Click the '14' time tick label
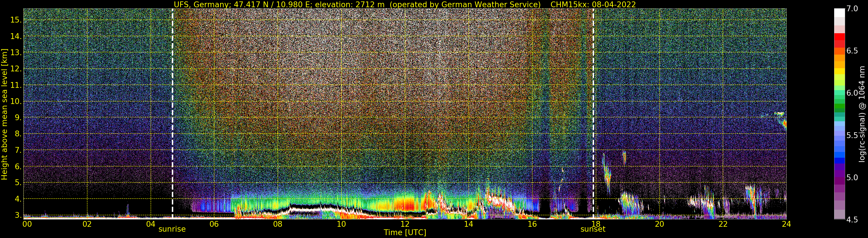Screen dimensions: 868x238 coord(468,224)
